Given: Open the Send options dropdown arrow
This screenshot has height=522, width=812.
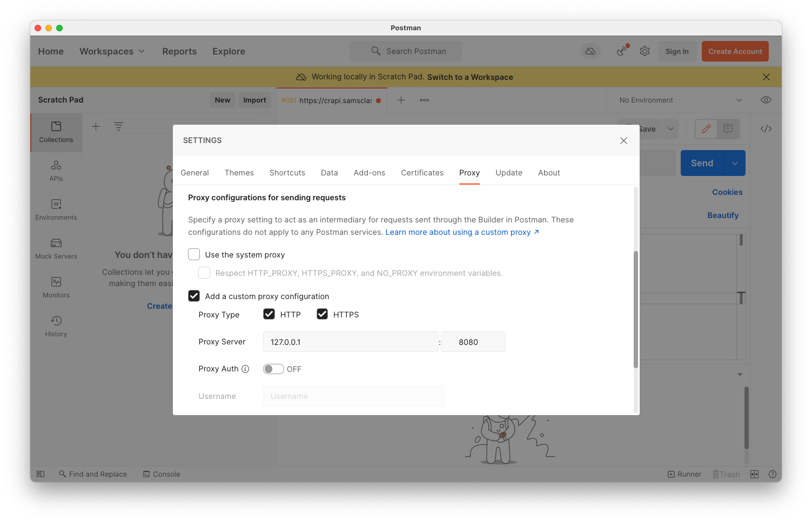Looking at the screenshot, I should point(735,163).
